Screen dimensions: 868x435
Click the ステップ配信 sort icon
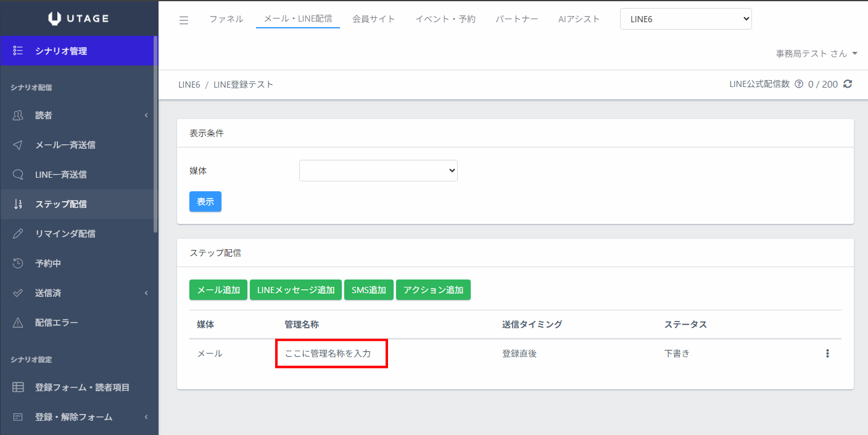18,204
